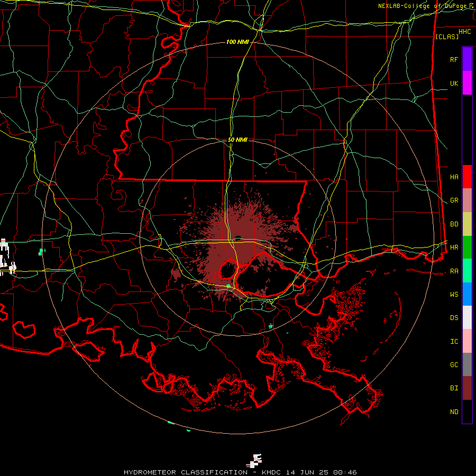The height and width of the screenshot is (476, 476).
Task: Click the oval lake outline inside echoes
Action: pos(228,270)
